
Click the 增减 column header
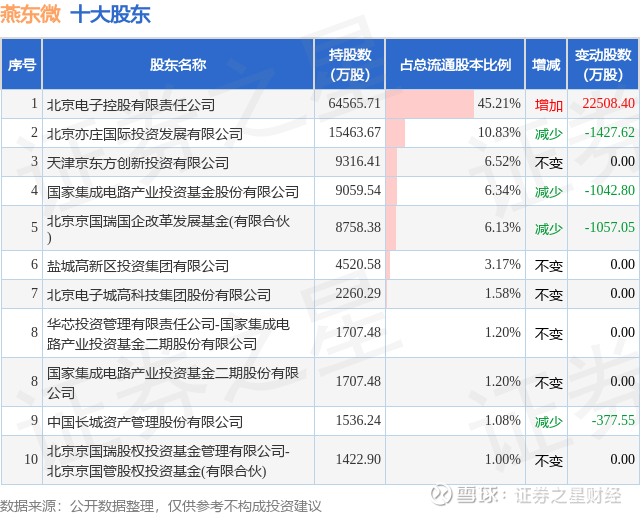(546, 64)
